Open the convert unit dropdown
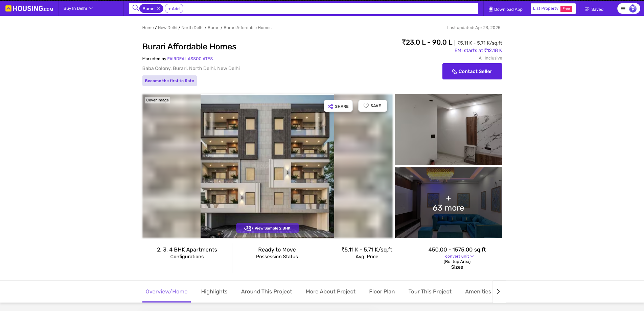The width and height of the screenshot is (644, 311). [457, 256]
